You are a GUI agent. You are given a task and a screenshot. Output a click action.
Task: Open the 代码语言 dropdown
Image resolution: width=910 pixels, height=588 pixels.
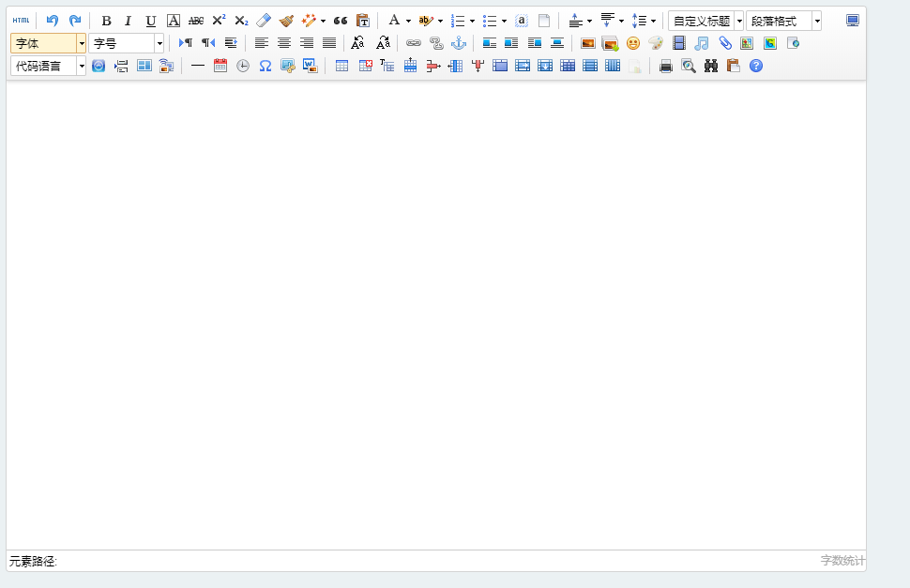[x=48, y=66]
